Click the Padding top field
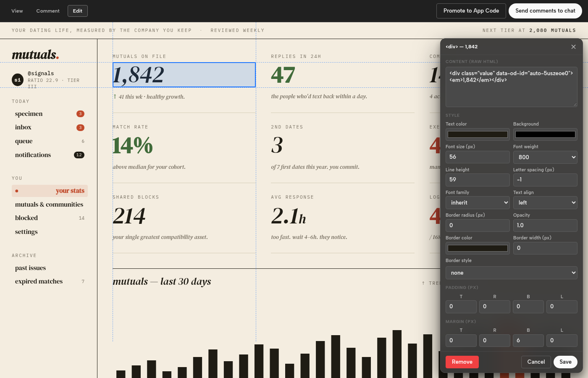The height and width of the screenshot is (378, 588). [x=461, y=307]
